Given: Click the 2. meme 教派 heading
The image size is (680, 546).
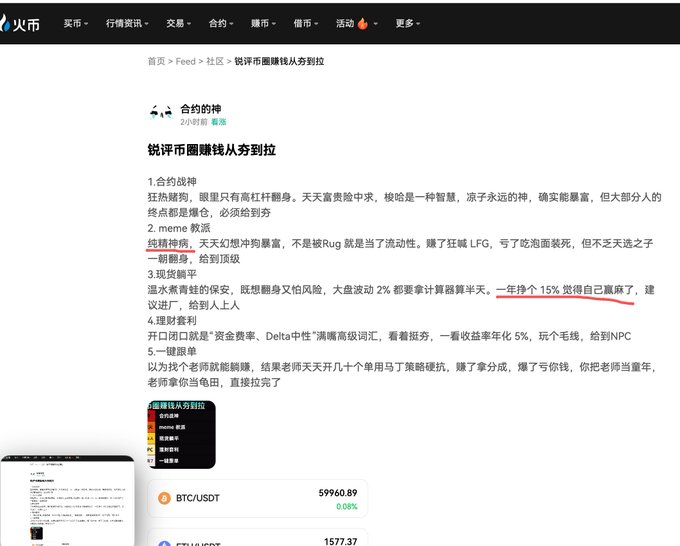Looking at the screenshot, I should pyautogui.click(x=179, y=228).
